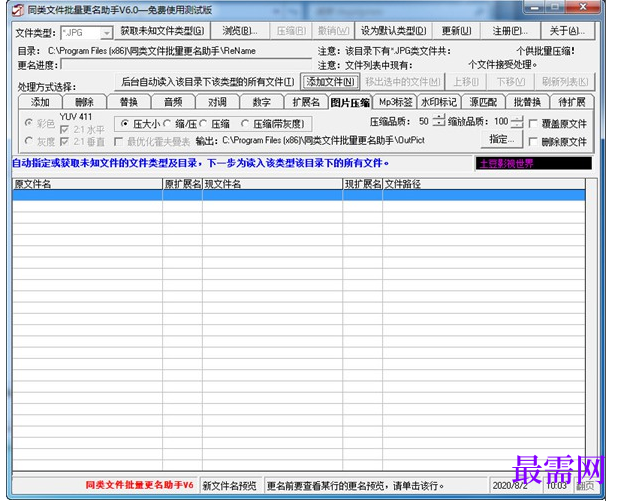Adjust the 缩放品质 stepper arrows

click(x=517, y=121)
